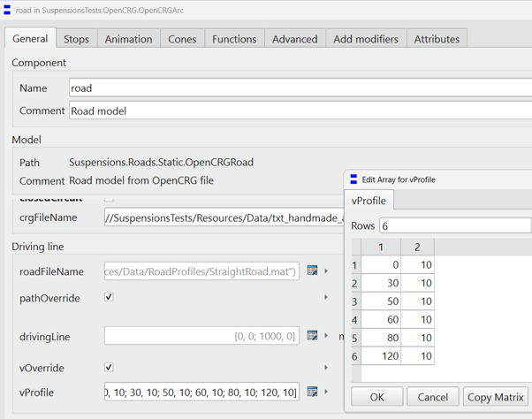Select column header 2 in array table
The height and width of the screenshot is (419, 532).
417,247
